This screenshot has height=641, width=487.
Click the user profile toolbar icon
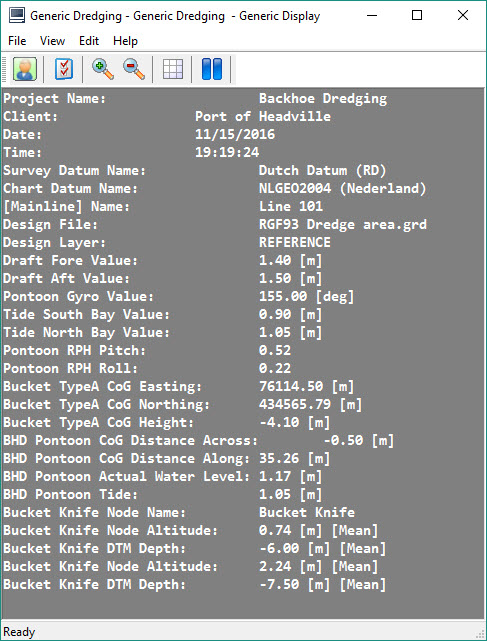25,69
